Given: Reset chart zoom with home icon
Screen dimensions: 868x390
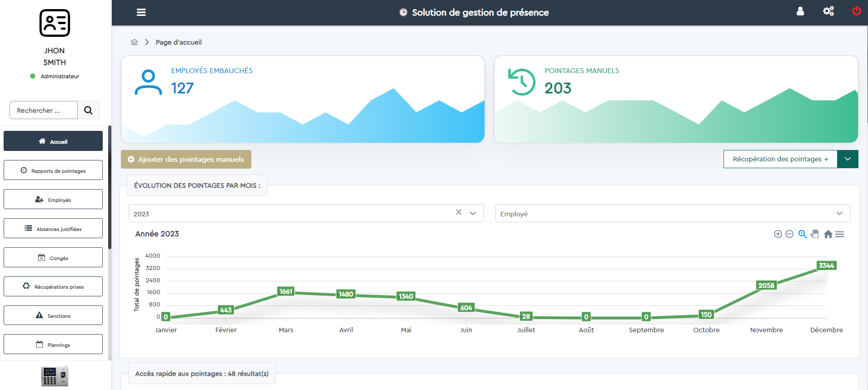Looking at the screenshot, I should [x=828, y=234].
